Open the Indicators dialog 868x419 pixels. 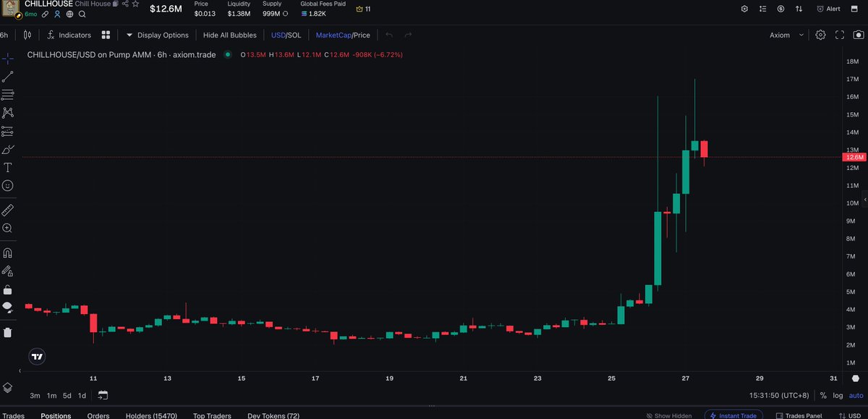click(x=69, y=35)
